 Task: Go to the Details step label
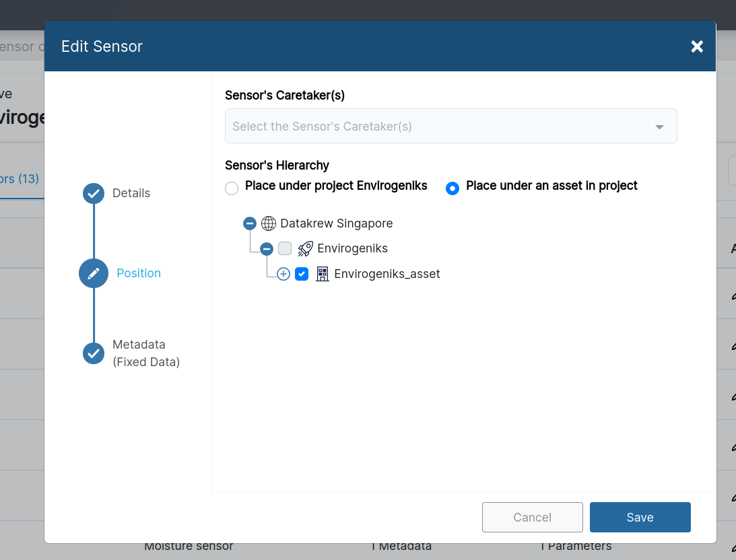pyautogui.click(x=131, y=193)
